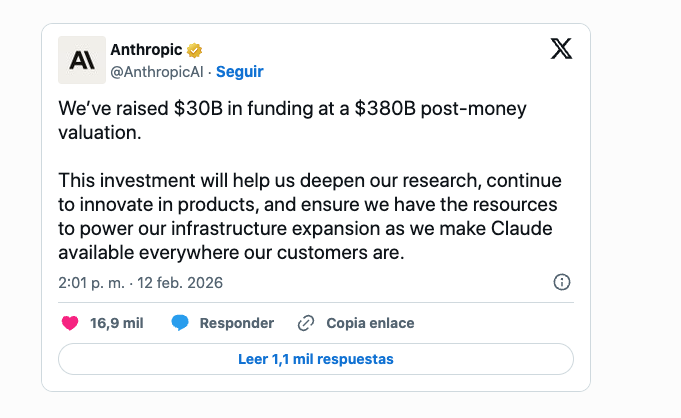This screenshot has height=418, width=681.
Task: Click the gold verified badge
Action: click(x=196, y=50)
